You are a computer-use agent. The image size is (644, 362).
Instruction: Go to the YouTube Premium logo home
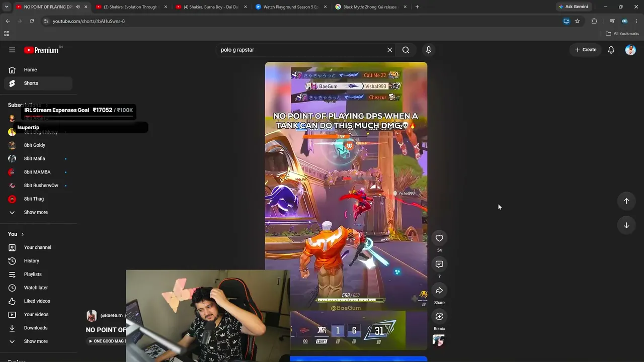(x=42, y=50)
